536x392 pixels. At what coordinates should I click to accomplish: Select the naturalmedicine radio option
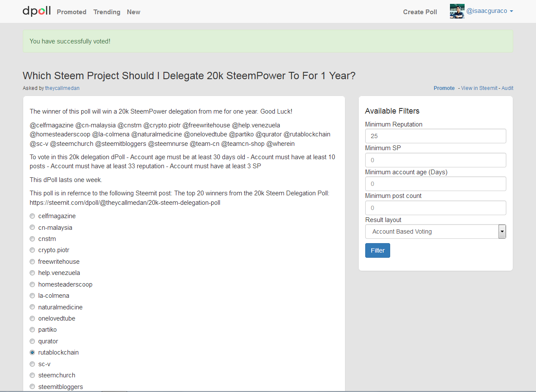32,307
